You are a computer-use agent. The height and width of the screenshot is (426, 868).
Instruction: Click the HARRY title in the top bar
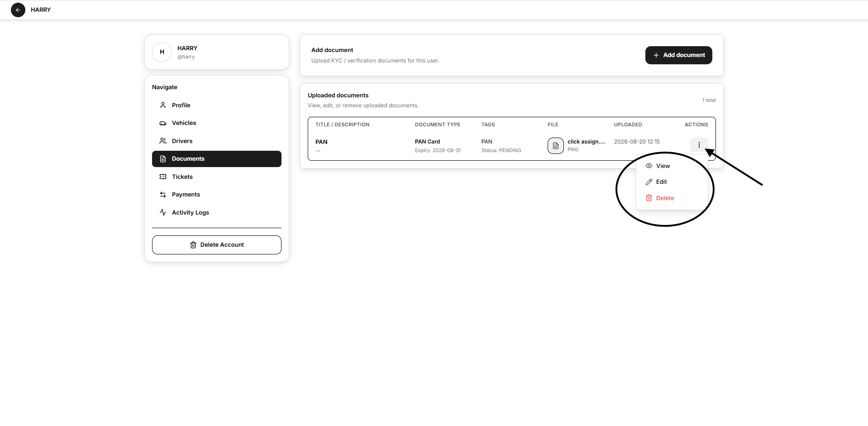(41, 10)
